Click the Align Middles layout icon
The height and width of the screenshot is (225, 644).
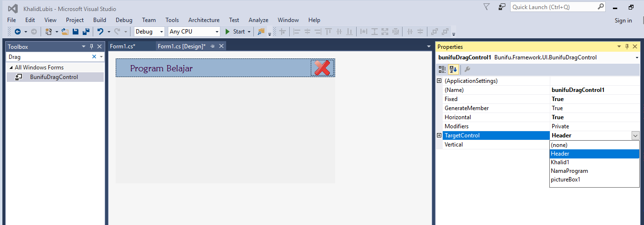339,32
